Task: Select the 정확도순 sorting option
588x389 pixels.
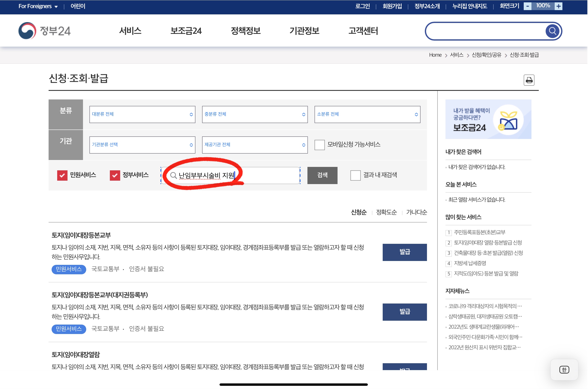Action: 386,212
